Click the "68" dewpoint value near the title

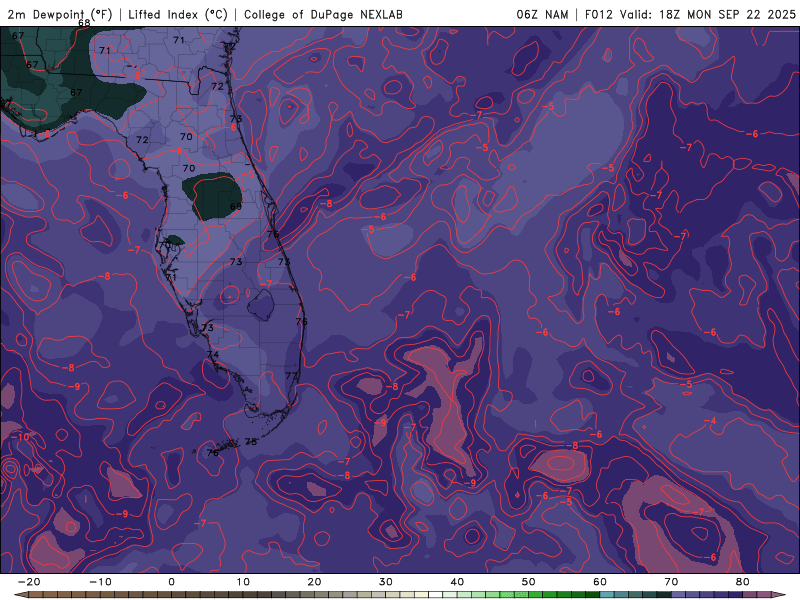[85, 23]
